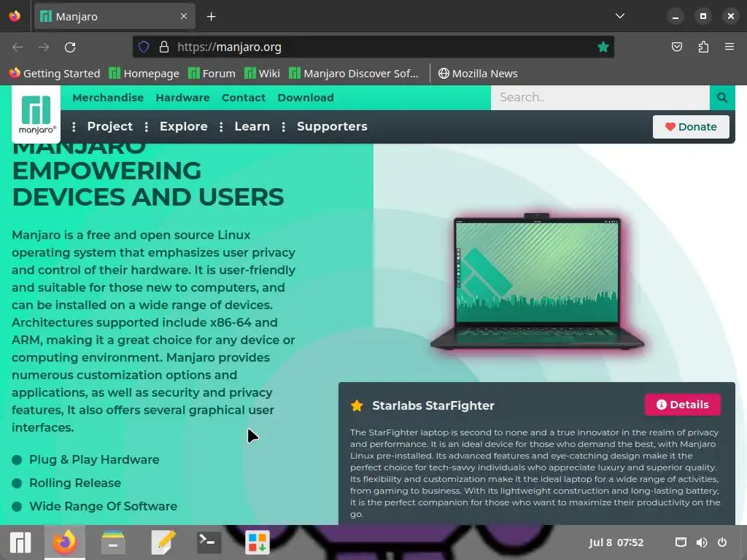Click the star icon beside Starlabs StarFighter
The width and height of the screenshot is (747, 560).
(x=357, y=405)
